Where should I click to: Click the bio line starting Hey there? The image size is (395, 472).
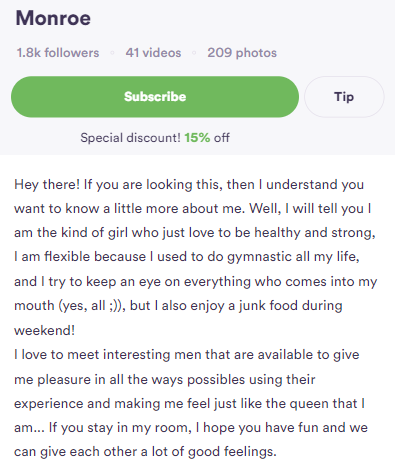[x=189, y=185]
